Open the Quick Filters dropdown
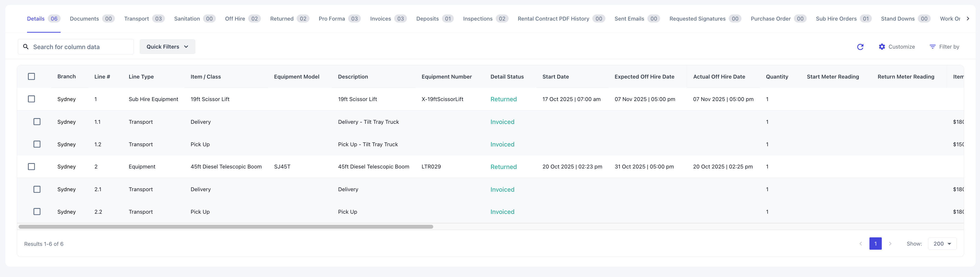This screenshot has width=980, height=277. coord(167,46)
